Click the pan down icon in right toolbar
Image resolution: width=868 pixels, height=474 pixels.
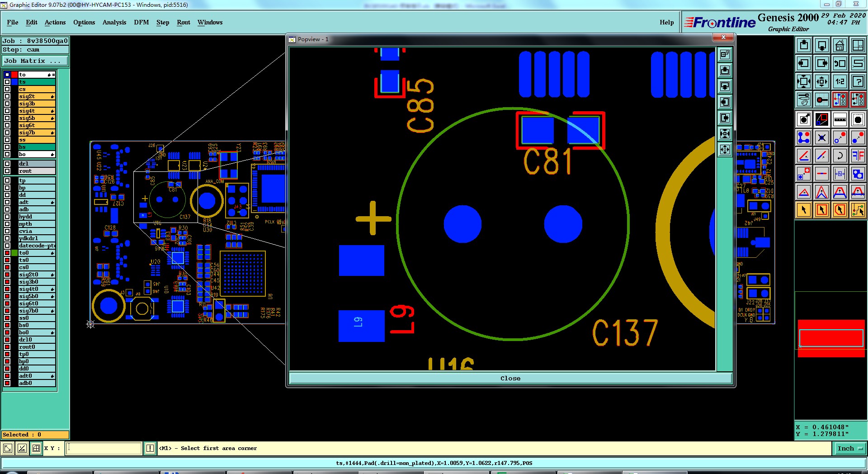[822, 45]
